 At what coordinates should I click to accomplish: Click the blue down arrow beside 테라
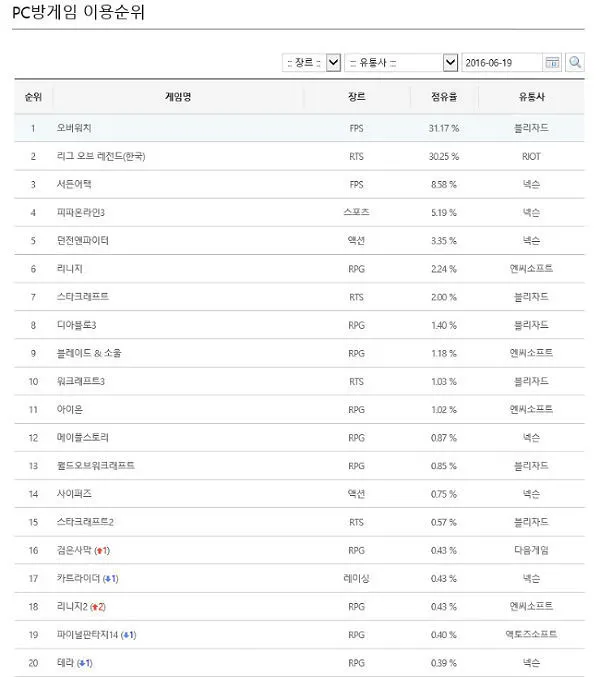click(x=82, y=663)
